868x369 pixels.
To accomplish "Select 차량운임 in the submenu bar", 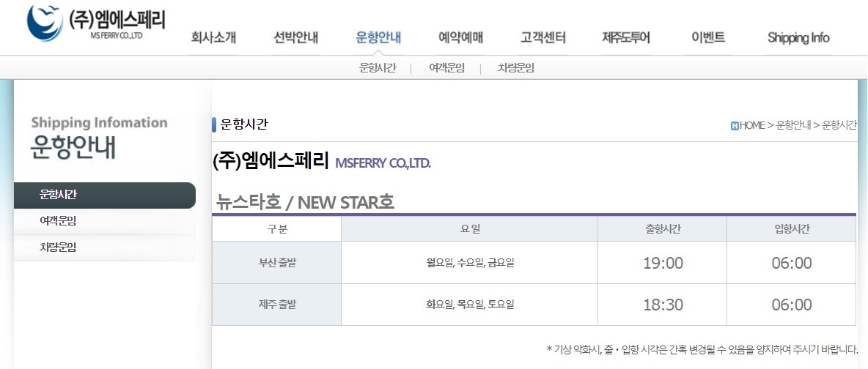I will click(x=516, y=68).
